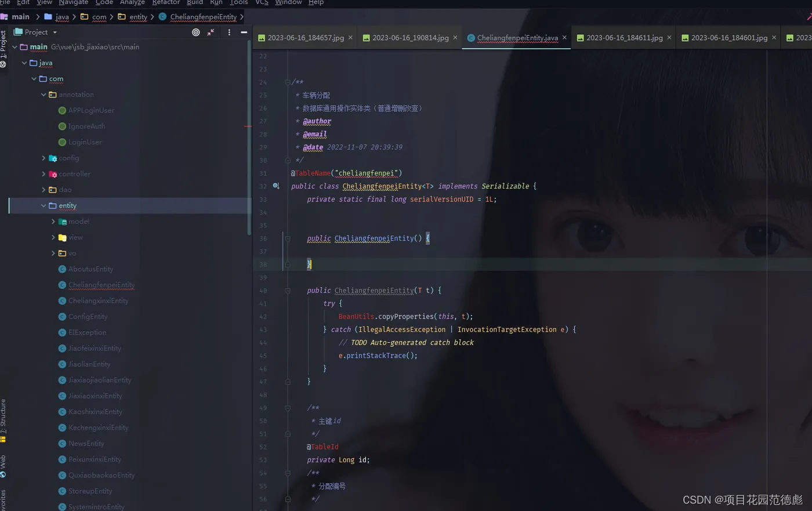Collapse the main root folder chevron
812x511 pixels.
coord(15,47)
